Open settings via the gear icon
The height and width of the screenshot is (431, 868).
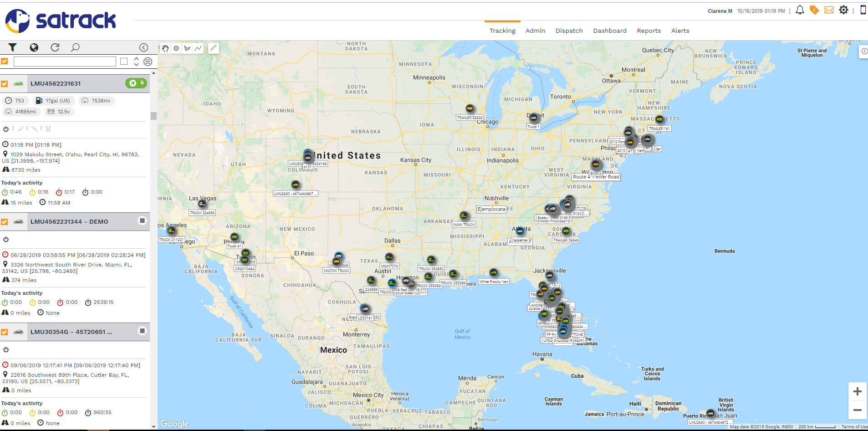(x=844, y=10)
